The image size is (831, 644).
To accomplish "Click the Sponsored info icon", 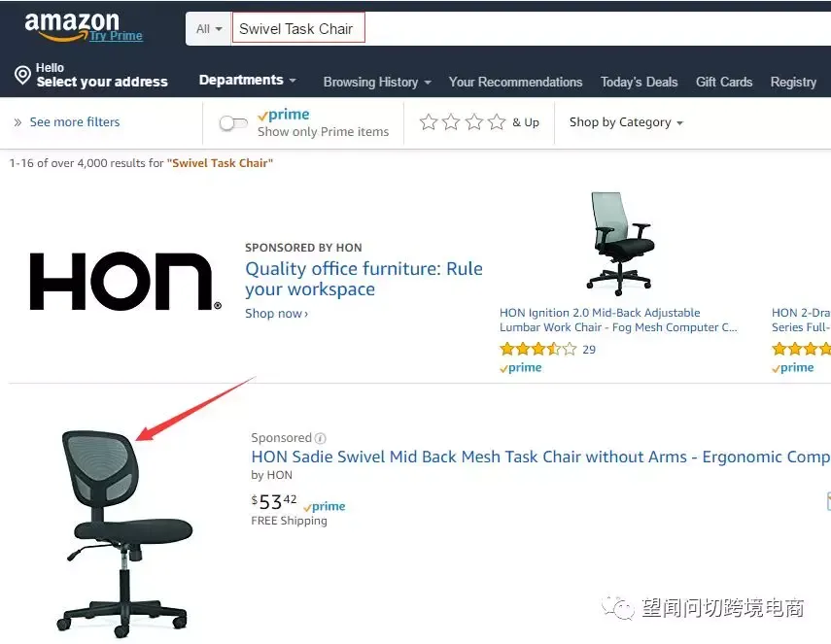I will coord(320,438).
